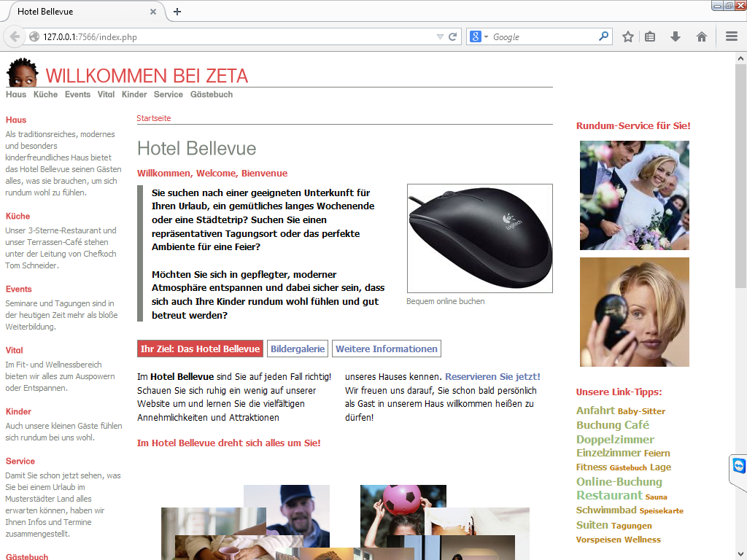Select the 'Ihr Ziel: Das Hotel Bellevue' tab
The height and width of the screenshot is (560, 747).
pyautogui.click(x=200, y=349)
